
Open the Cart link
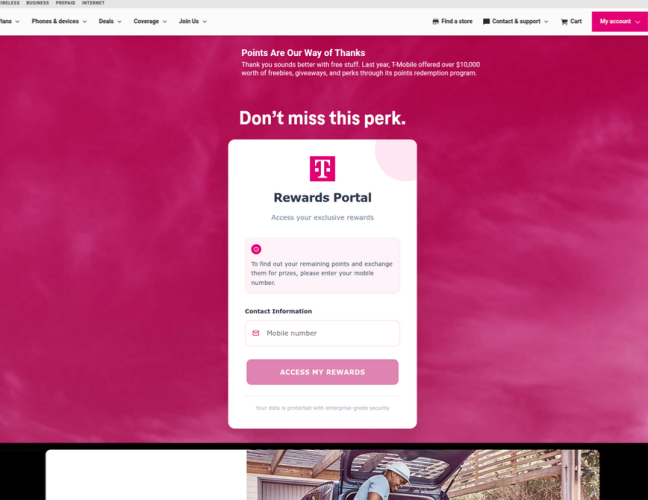pyautogui.click(x=571, y=21)
